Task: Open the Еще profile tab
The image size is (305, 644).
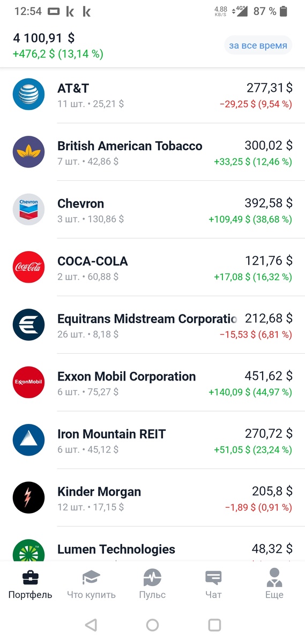Action: click(274, 584)
